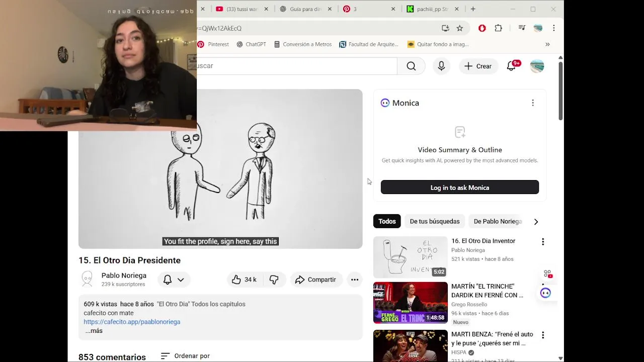Click Log in to ask Monica
The image size is (644, 362).
pos(460,188)
